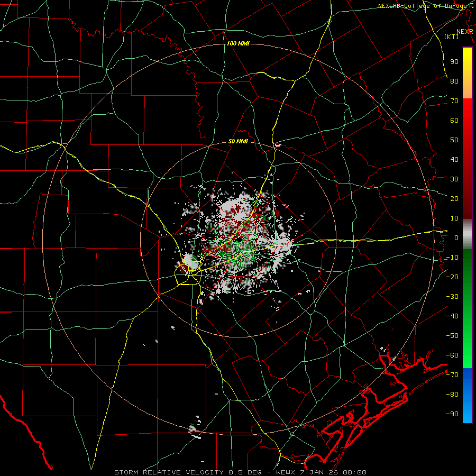Click the '-50' value on the velocity scale
The width and height of the screenshot is (476, 476).
(x=452, y=336)
